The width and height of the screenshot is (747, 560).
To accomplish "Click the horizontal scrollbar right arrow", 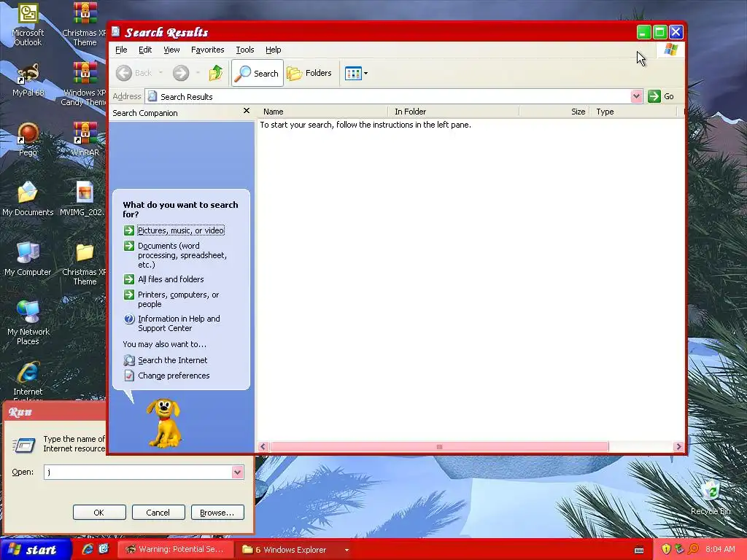I will [678, 447].
